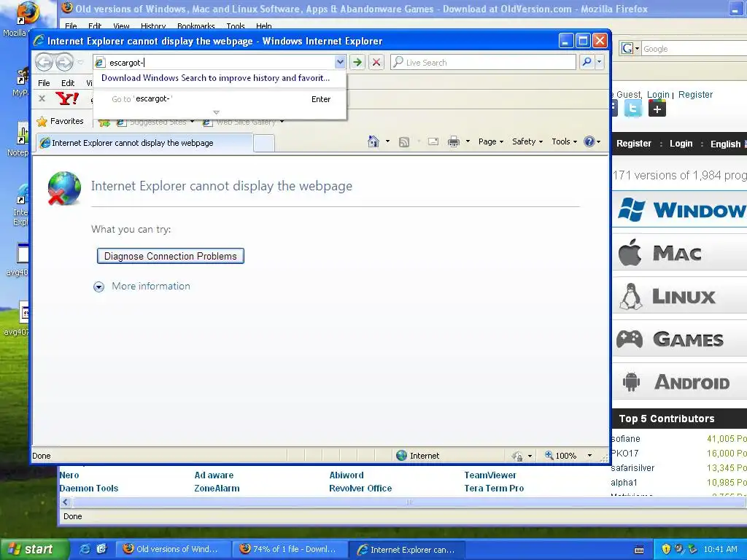Click the IE Forward navigation arrow
Image resolution: width=747 pixels, height=560 pixels.
64,62
